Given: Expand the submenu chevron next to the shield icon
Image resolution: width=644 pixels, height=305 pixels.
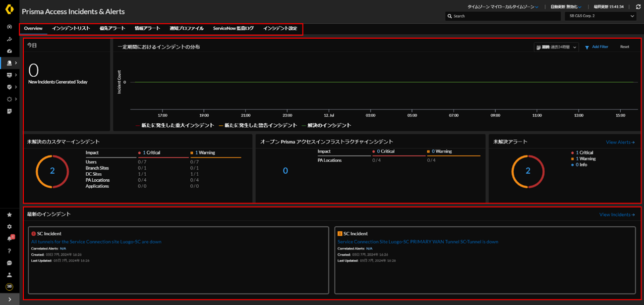Looking at the screenshot, I should pos(16,87).
